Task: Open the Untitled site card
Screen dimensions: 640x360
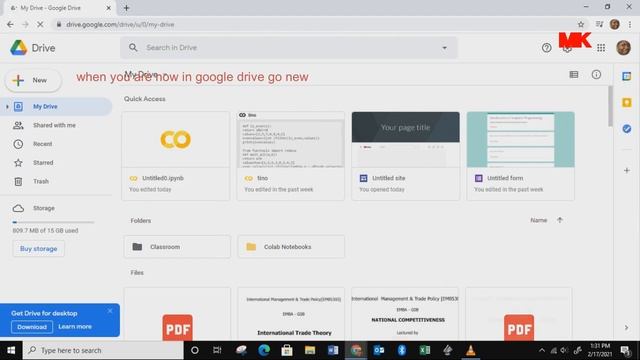Action: pos(406,156)
